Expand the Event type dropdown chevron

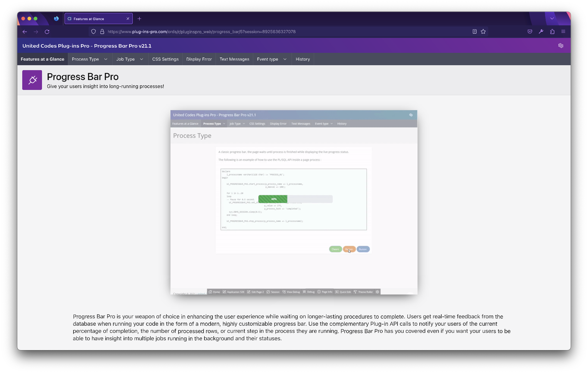coord(285,59)
